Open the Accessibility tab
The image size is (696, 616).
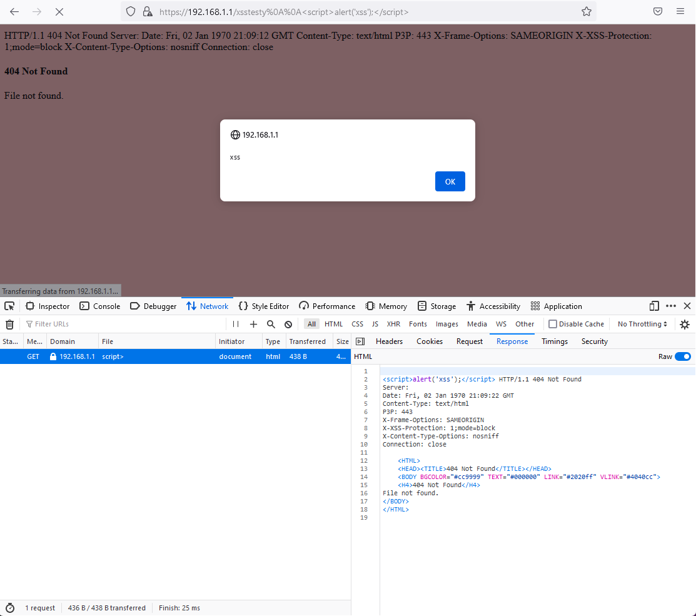(493, 306)
